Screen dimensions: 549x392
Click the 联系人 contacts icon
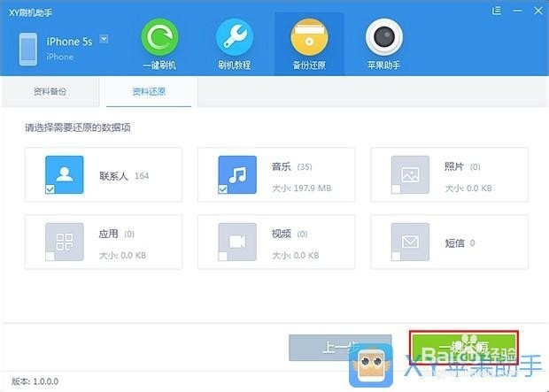pyautogui.click(x=65, y=174)
